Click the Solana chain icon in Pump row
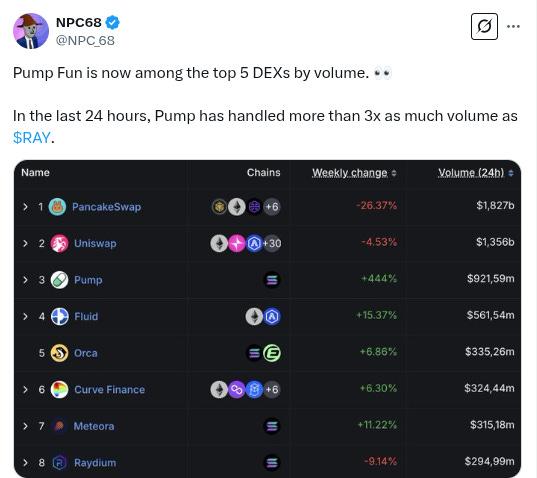The width and height of the screenshot is (537, 478). pos(272,280)
